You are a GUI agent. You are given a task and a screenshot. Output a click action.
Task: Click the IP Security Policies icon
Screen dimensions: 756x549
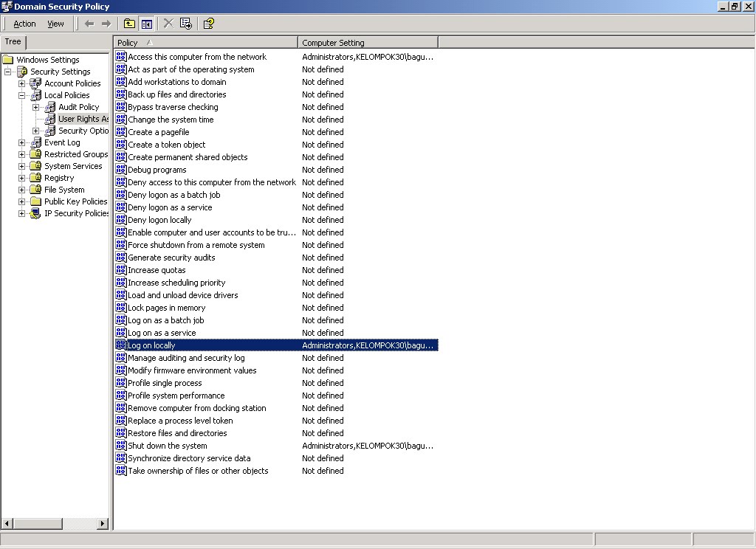(x=35, y=213)
